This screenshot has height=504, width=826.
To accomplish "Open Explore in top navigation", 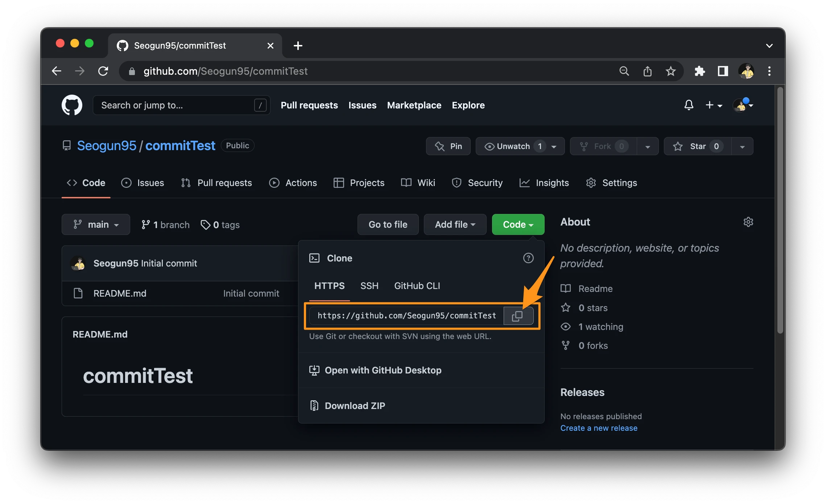I will coord(468,105).
